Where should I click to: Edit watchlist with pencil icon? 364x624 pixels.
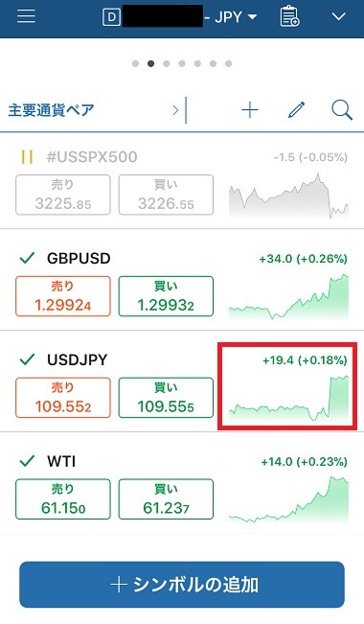pyautogui.click(x=296, y=110)
